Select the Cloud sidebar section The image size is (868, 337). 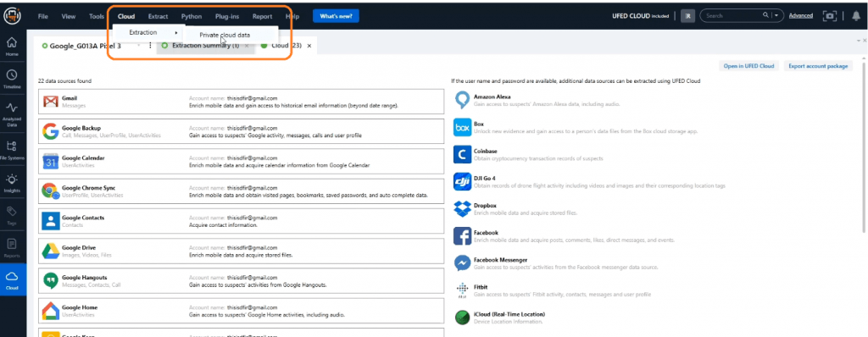click(x=12, y=280)
